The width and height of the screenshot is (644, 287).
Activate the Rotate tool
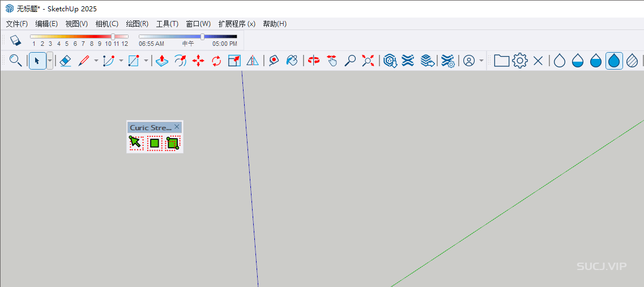click(x=216, y=61)
